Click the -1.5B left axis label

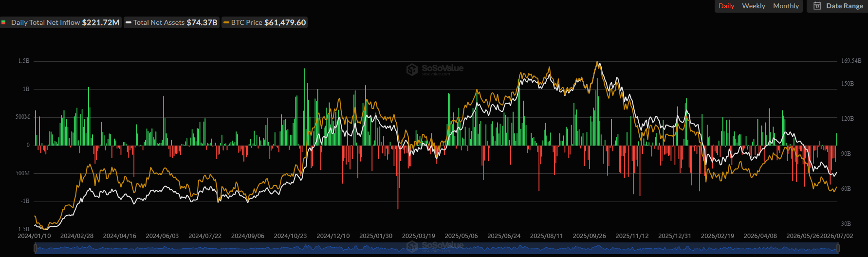(23, 229)
